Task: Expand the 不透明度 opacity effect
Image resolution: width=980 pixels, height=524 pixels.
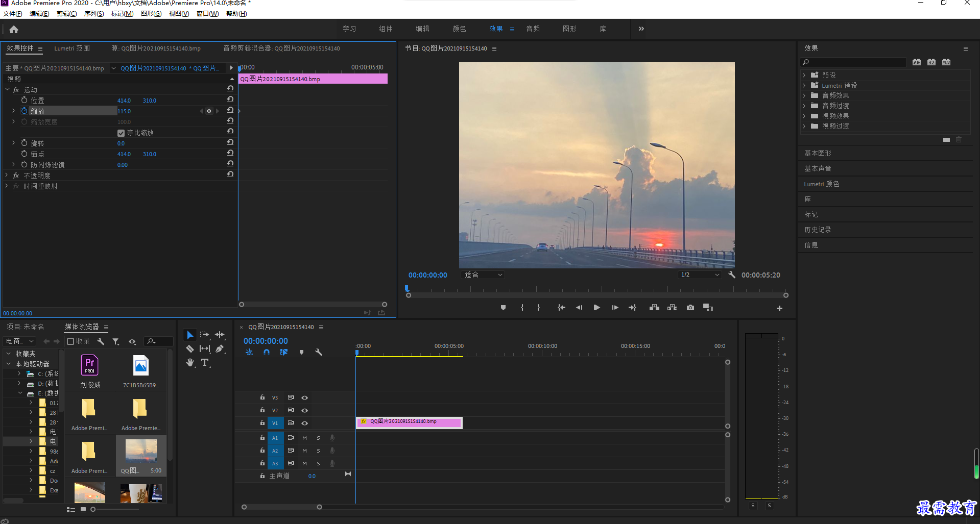Action: 7,175
